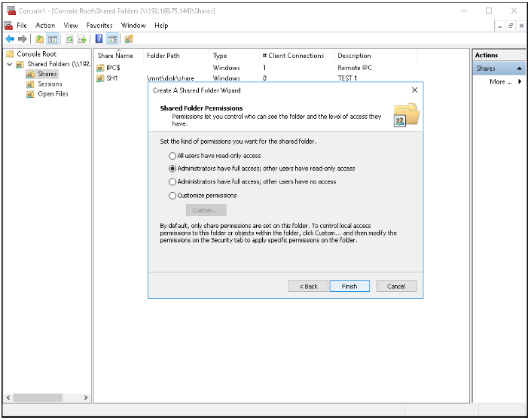Image resolution: width=531 pixels, height=420 pixels.
Task: Select the Shares tree item
Action: coord(47,74)
